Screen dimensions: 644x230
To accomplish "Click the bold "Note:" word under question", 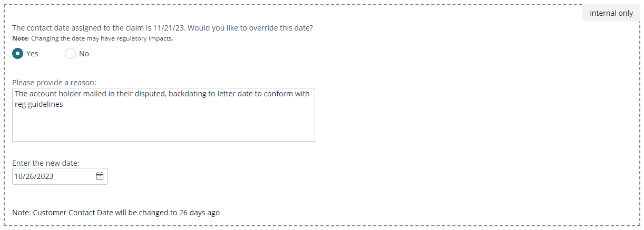I will 21,38.
